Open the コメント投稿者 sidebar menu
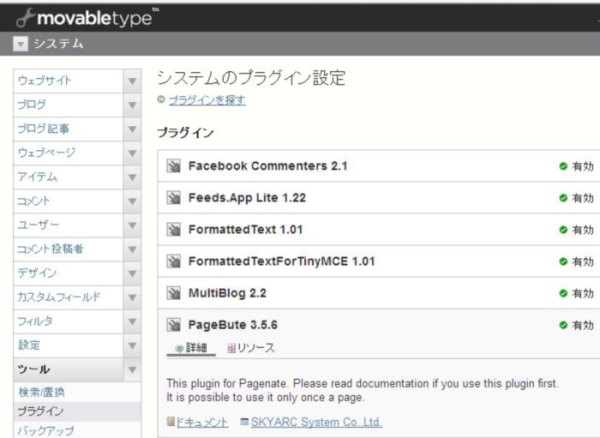 click(x=68, y=249)
